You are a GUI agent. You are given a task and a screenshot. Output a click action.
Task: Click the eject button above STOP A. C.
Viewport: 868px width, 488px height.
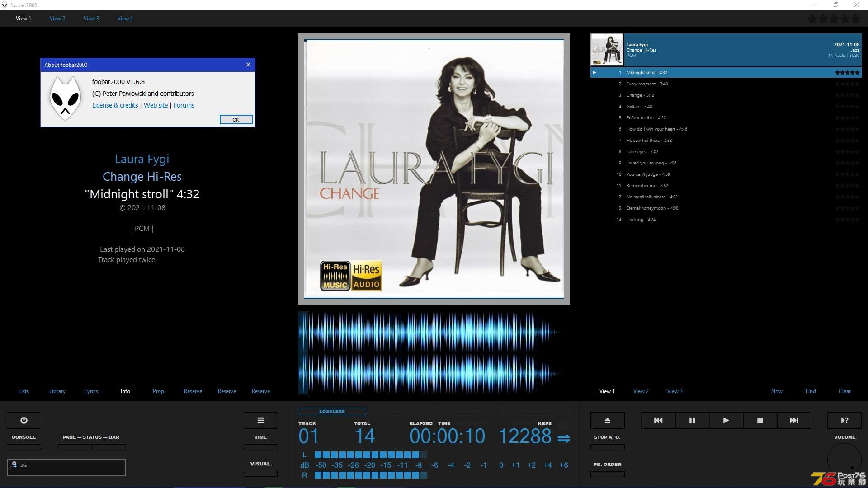click(x=608, y=420)
